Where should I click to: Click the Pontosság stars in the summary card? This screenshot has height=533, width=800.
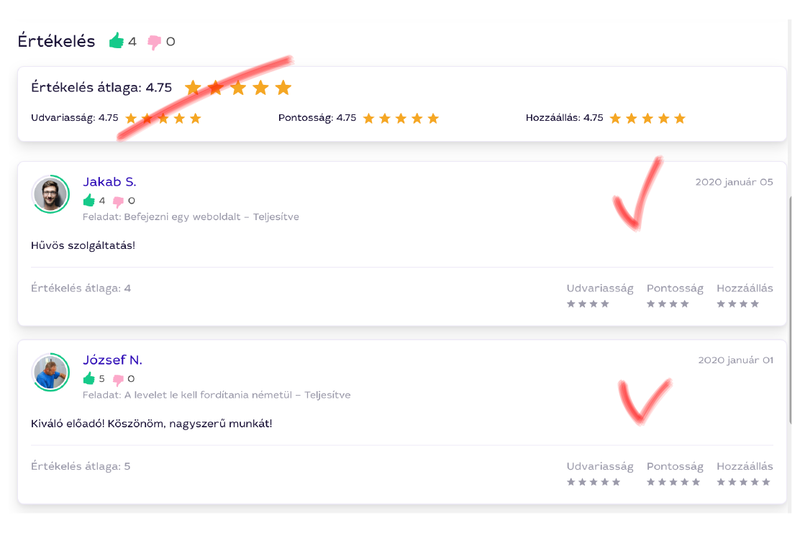click(x=400, y=118)
